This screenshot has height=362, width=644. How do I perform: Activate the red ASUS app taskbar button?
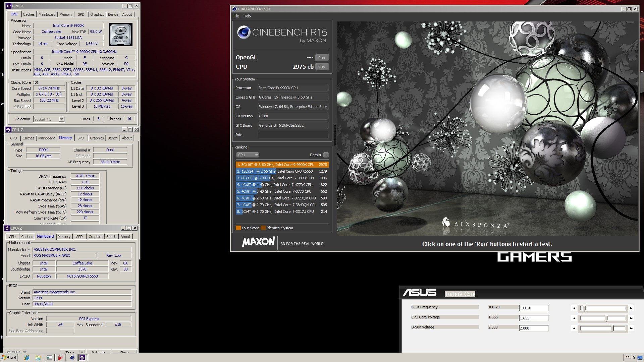tap(60, 358)
